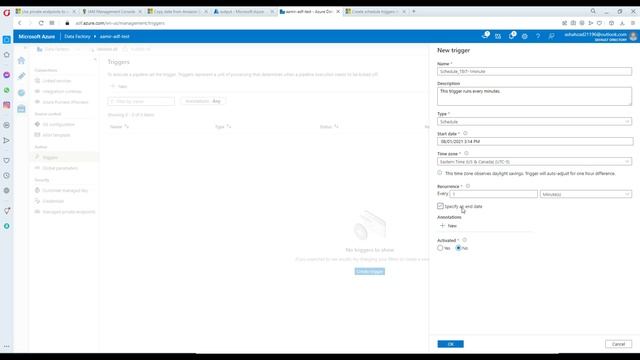The width and height of the screenshot is (640, 360).
Task: Cancel the New trigger panel
Action: click(x=618, y=344)
